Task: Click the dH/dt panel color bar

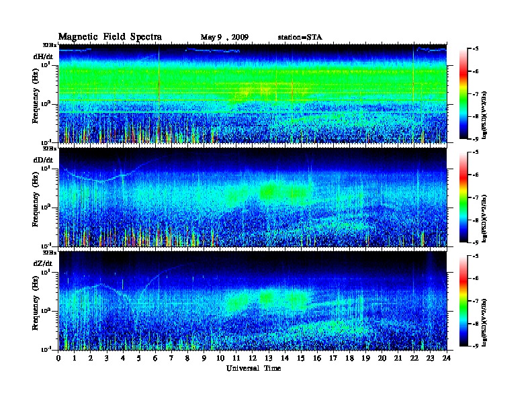Action: 463,93
